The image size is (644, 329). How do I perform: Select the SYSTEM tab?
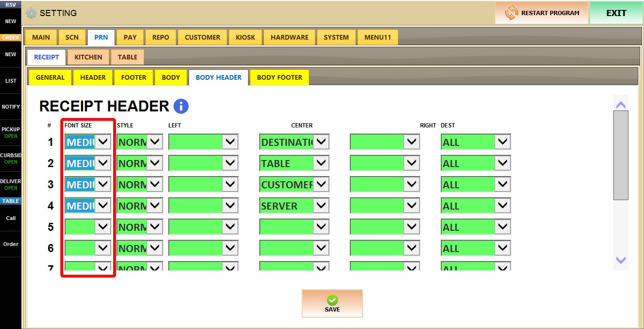[x=336, y=37]
